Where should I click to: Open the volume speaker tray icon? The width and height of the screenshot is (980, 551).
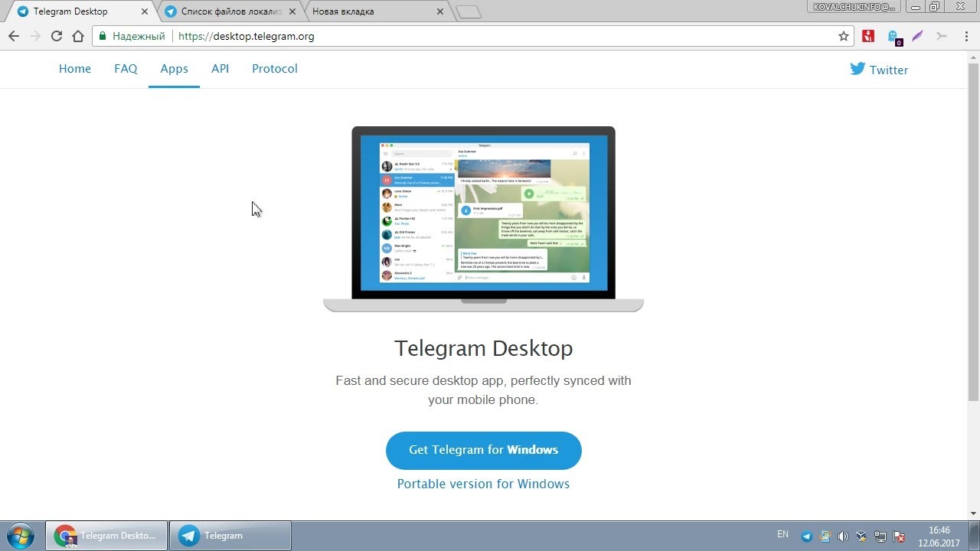coord(843,536)
